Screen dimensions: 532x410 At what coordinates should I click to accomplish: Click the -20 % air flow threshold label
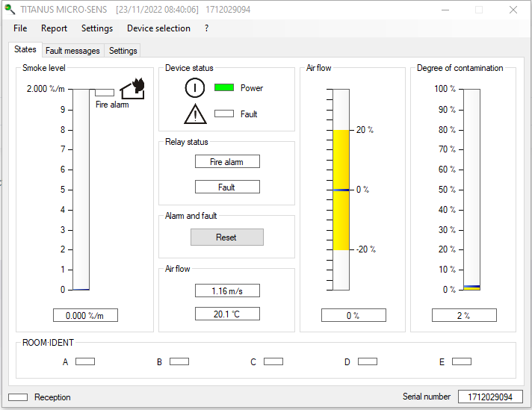click(x=366, y=249)
